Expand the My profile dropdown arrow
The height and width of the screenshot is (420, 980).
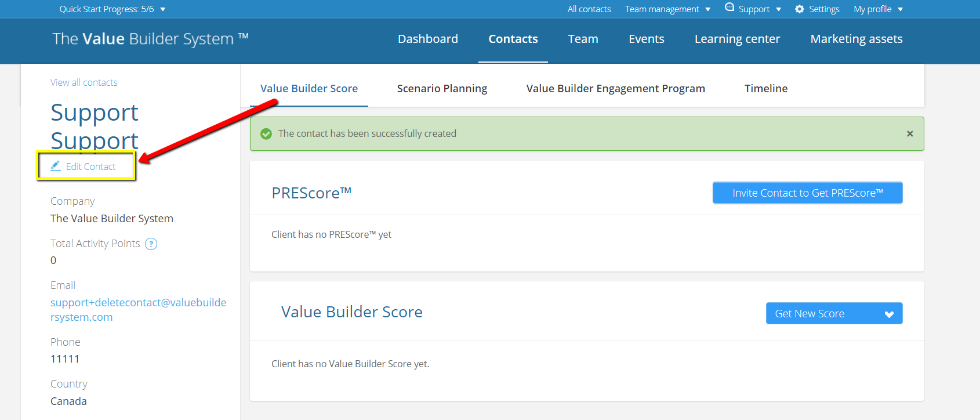click(901, 9)
